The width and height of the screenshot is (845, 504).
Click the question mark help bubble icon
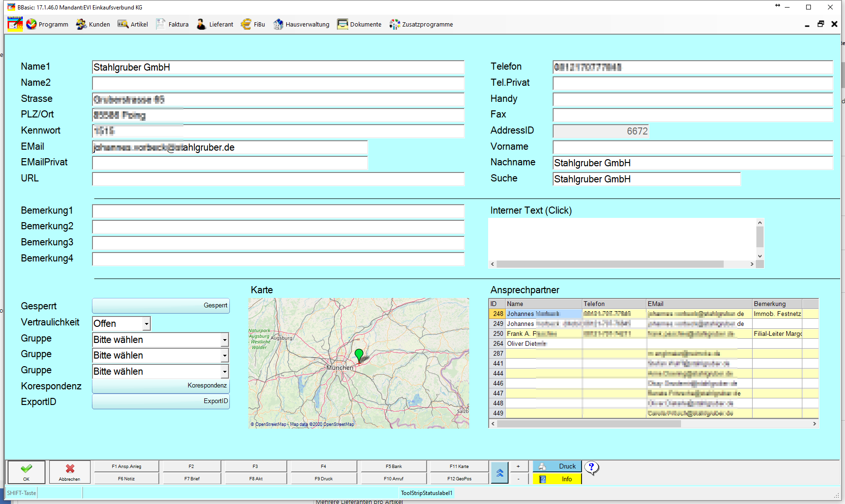[x=591, y=468]
